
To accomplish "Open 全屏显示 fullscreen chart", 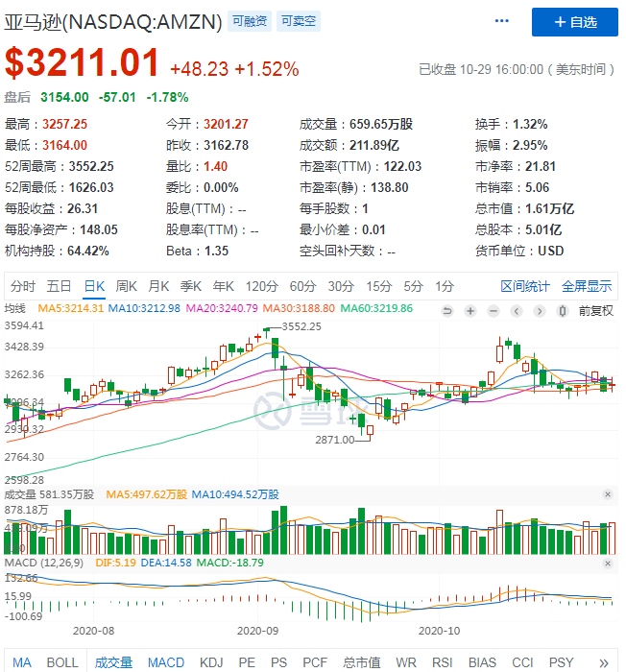I will click(586, 286).
